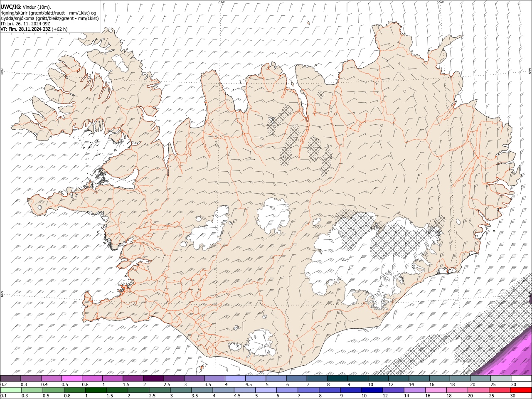Select the 'IT: þri. 26. 11. 2024 09Z' line
The height and width of the screenshot is (399, 532).
25,24
